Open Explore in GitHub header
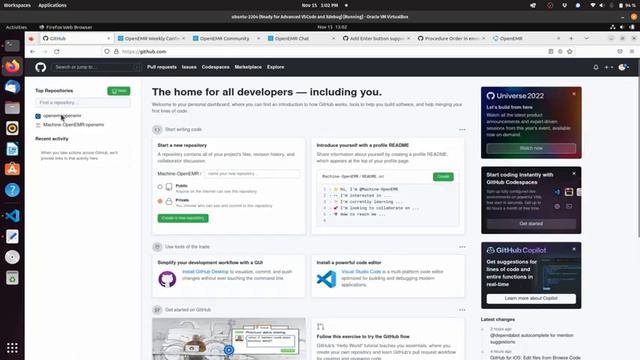640x360 pixels. 276,67
